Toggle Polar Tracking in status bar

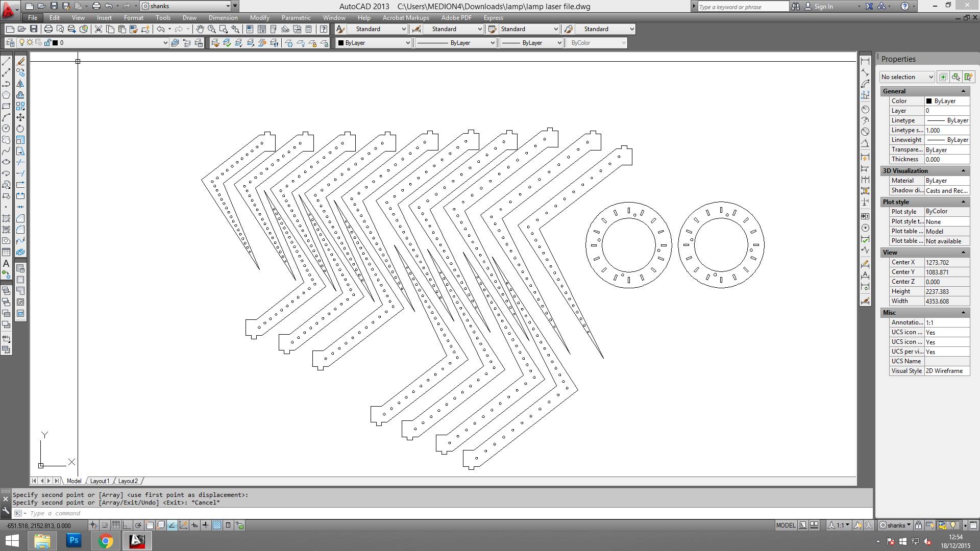(x=138, y=525)
